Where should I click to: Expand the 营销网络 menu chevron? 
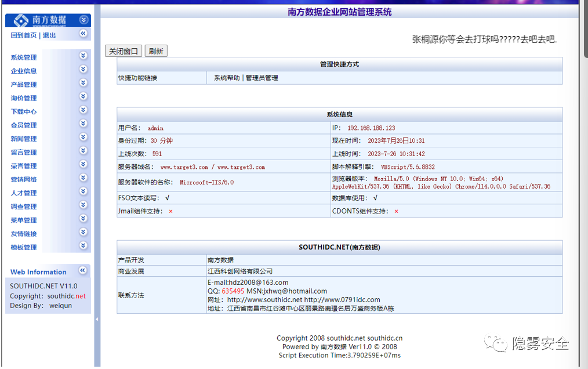[84, 178]
